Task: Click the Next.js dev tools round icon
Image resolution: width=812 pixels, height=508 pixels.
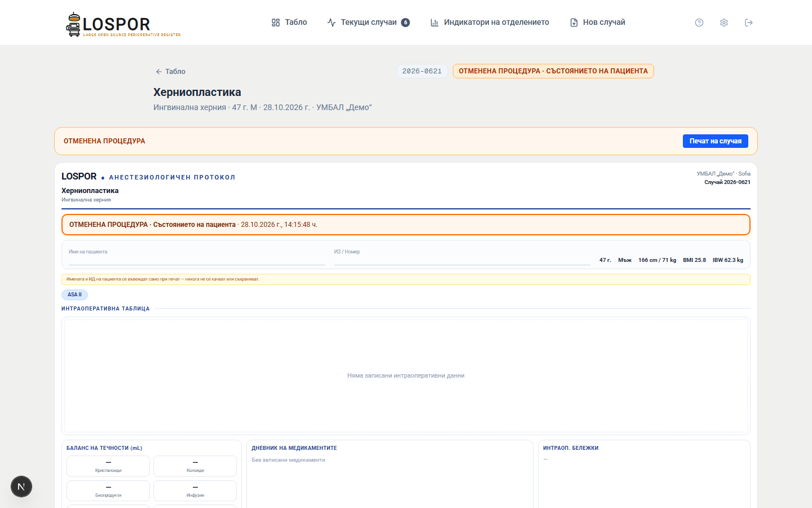Action: [21, 487]
